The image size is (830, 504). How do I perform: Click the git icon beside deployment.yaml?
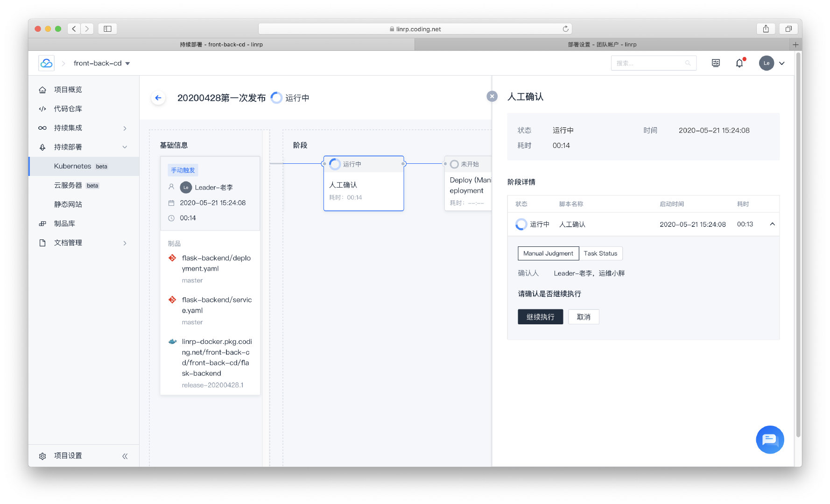(x=172, y=258)
